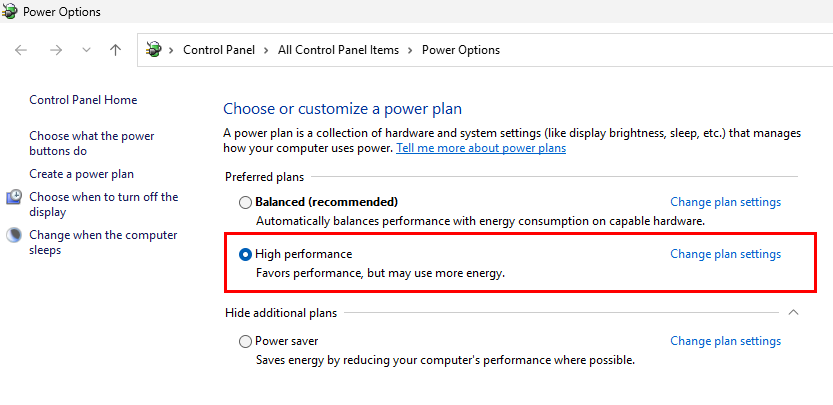Open Create a power plan link
Image resolution: width=833 pixels, height=405 pixels.
pyautogui.click(x=81, y=174)
